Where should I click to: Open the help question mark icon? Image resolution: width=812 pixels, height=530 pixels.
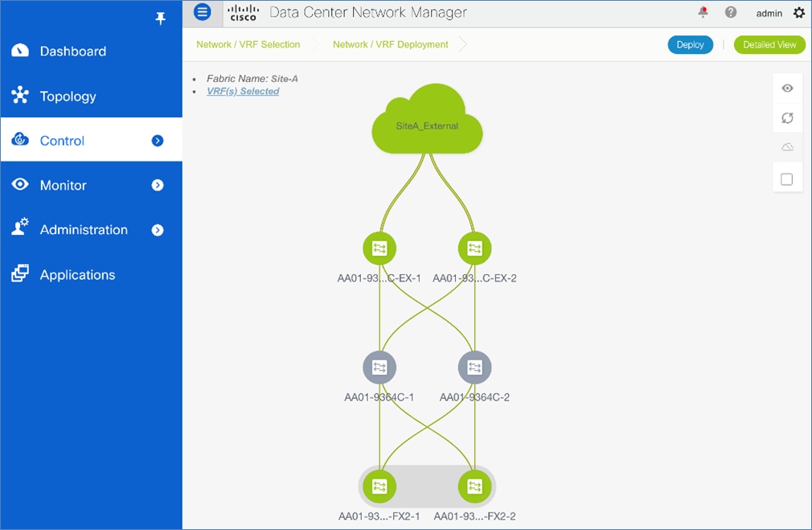731,12
